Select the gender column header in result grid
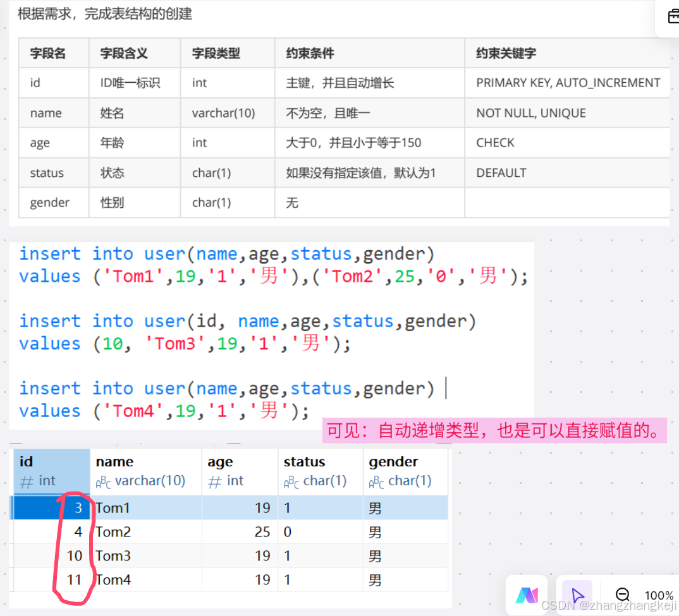679x616 pixels. [x=405, y=471]
